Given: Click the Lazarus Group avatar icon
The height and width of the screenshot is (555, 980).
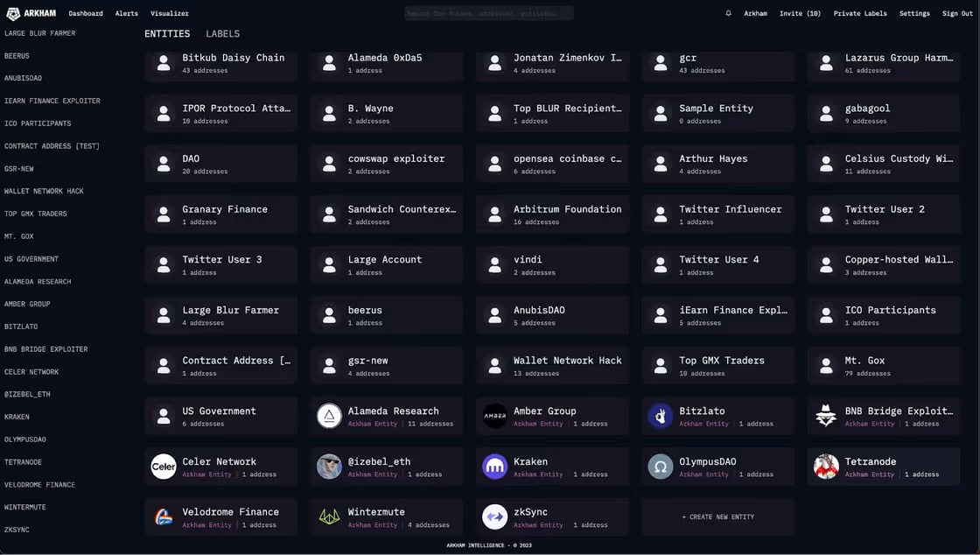Looking at the screenshot, I should (x=826, y=63).
